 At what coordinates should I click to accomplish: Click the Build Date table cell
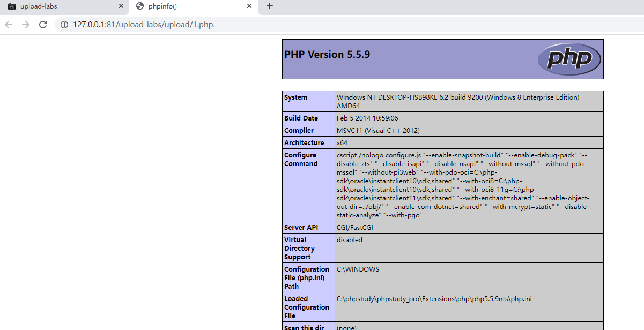[300, 118]
